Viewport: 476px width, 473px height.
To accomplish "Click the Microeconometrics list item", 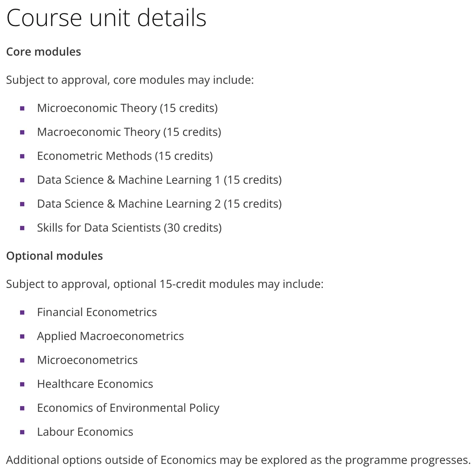I will (87, 360).
